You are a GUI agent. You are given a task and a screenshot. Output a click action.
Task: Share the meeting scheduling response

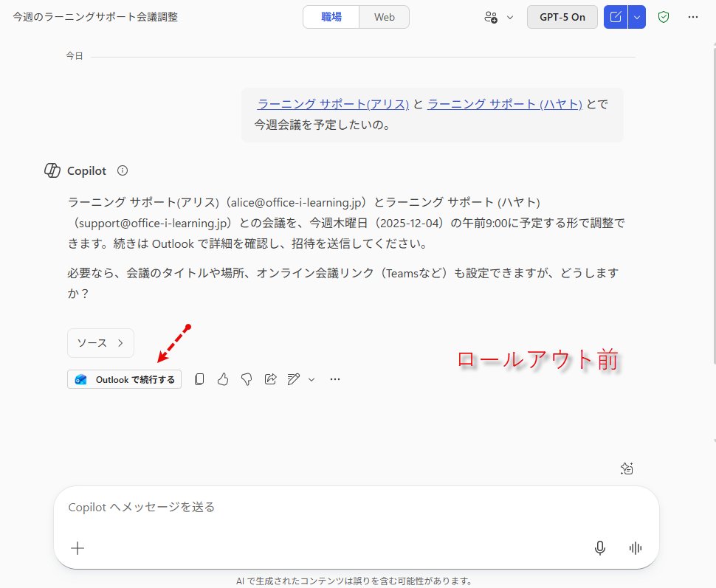(x=270, y=378)
